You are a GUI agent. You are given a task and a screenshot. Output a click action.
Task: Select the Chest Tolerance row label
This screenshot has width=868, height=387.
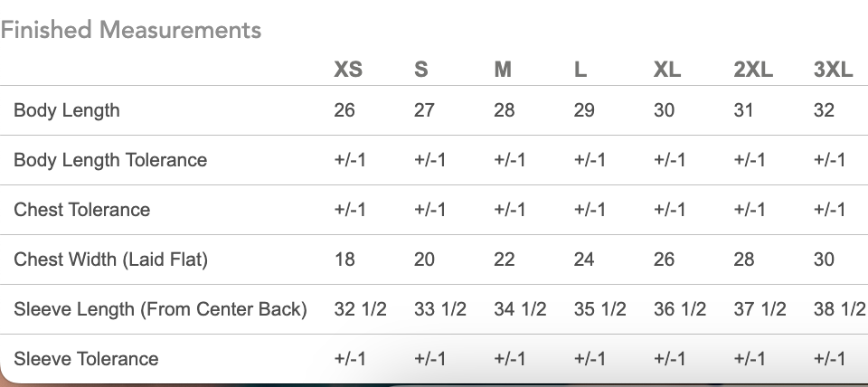click(82, 210)
